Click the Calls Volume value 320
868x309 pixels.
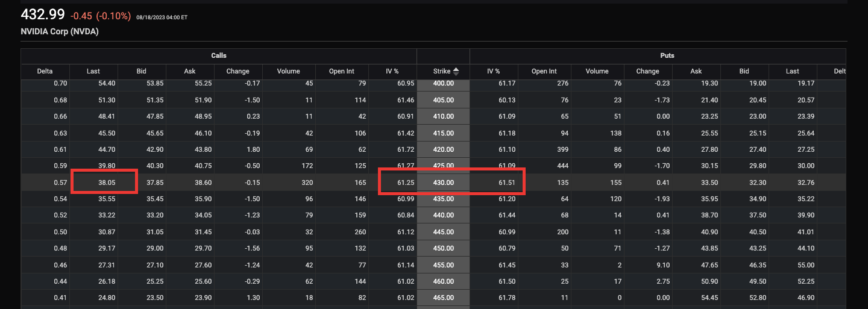(307, 183)
